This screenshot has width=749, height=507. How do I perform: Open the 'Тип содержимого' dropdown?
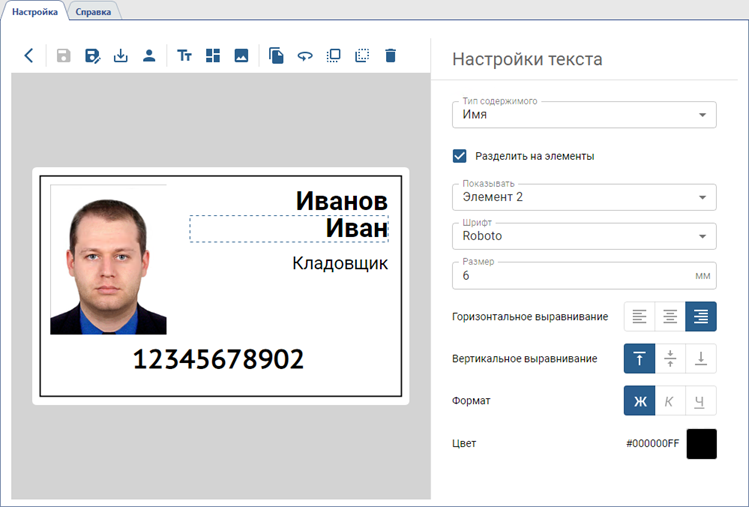[x=584, y=115]
